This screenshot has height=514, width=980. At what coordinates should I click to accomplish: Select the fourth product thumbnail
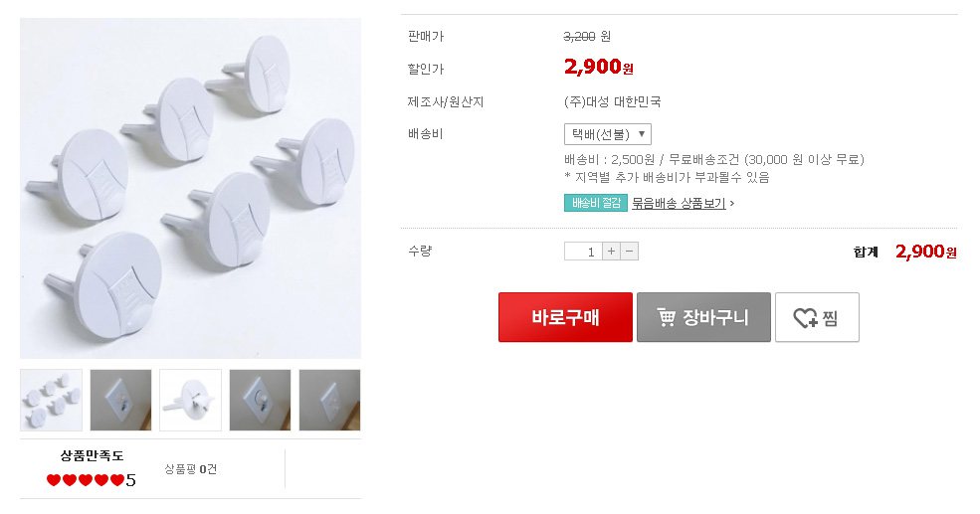coord(260,400)
